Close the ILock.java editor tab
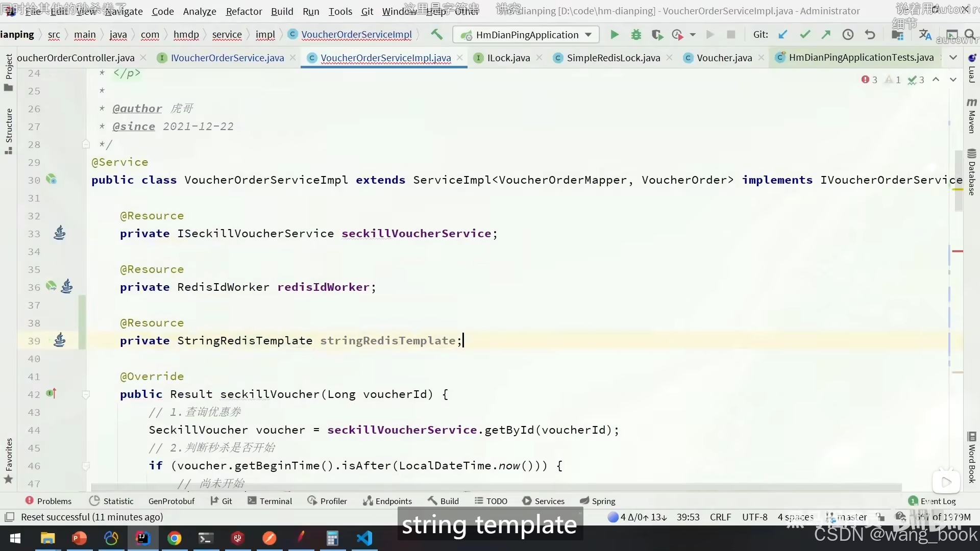The width and height of the screenshot is (980, 551). [x=540, y=58]
